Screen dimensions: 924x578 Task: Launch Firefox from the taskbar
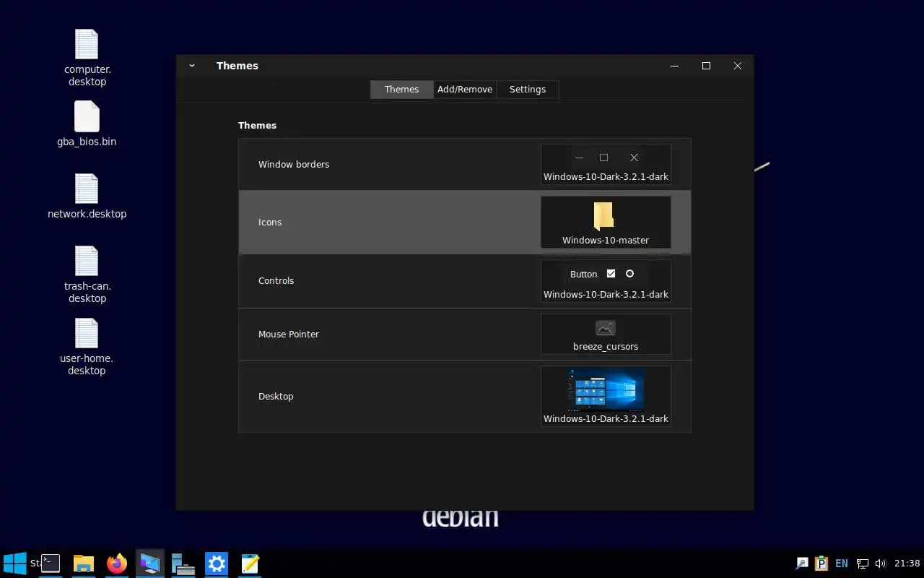117,564
